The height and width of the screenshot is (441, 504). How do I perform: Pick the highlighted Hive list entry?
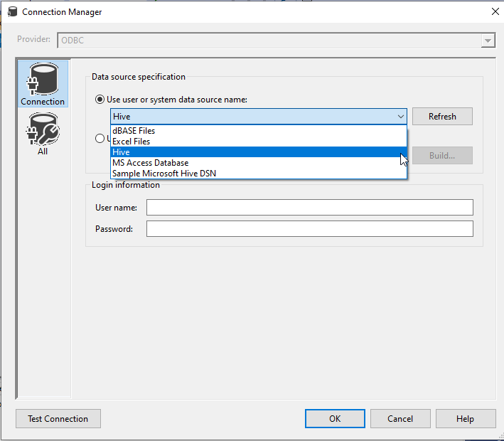122,152
